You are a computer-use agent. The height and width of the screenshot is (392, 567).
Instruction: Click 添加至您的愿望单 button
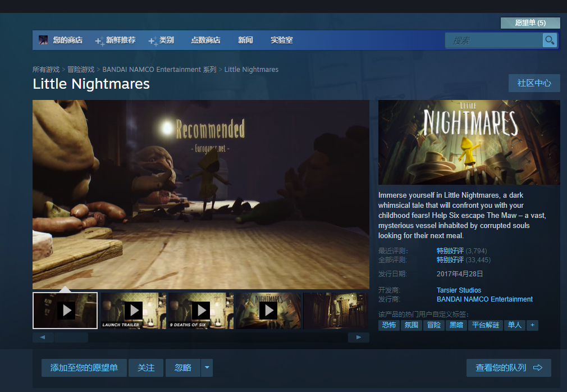[84, 368]
